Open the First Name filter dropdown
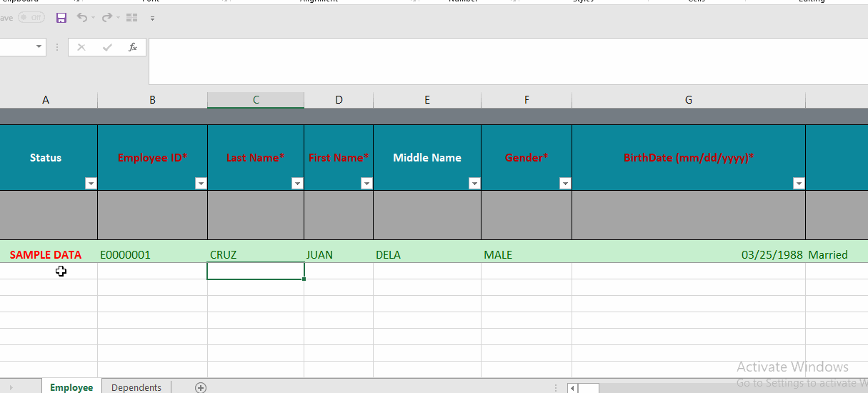868x393 pixels. pos(366,184)
